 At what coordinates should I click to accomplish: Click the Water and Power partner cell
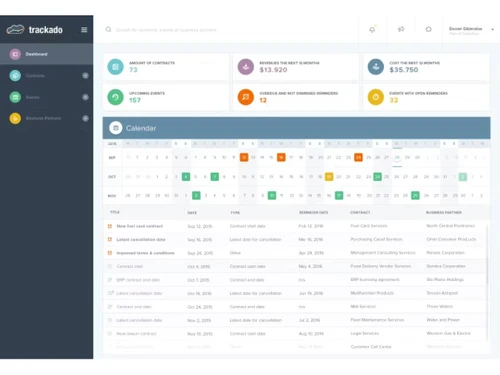443,320
